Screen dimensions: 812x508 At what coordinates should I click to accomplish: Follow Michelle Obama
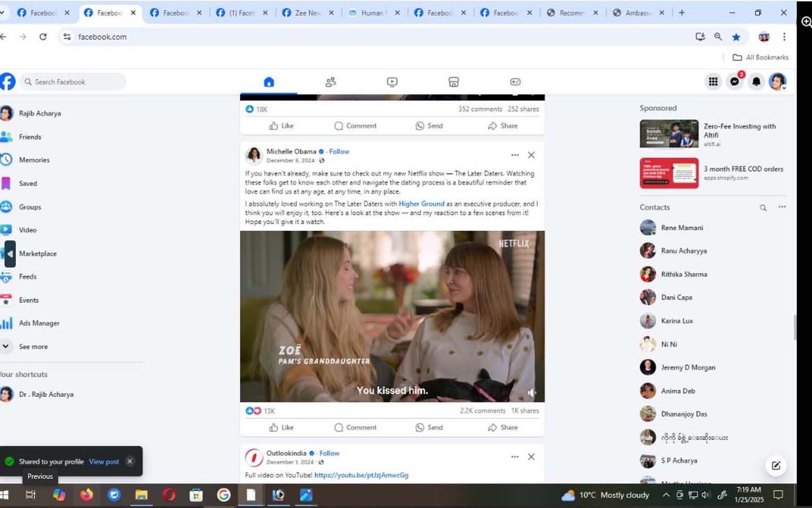pos(339,151)
